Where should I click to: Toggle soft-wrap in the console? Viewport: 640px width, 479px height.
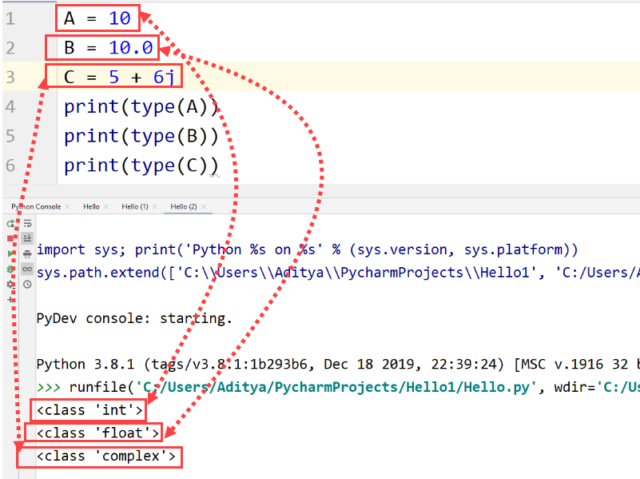[27, 224]
